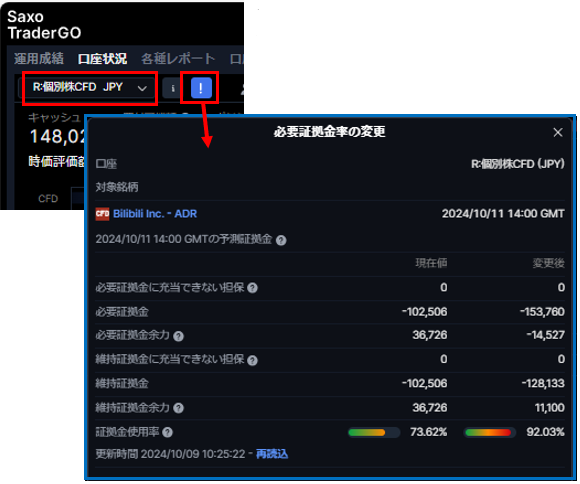Select the -128,133 維持証拠金 value

pyautogui.click(x=543, y=383)
